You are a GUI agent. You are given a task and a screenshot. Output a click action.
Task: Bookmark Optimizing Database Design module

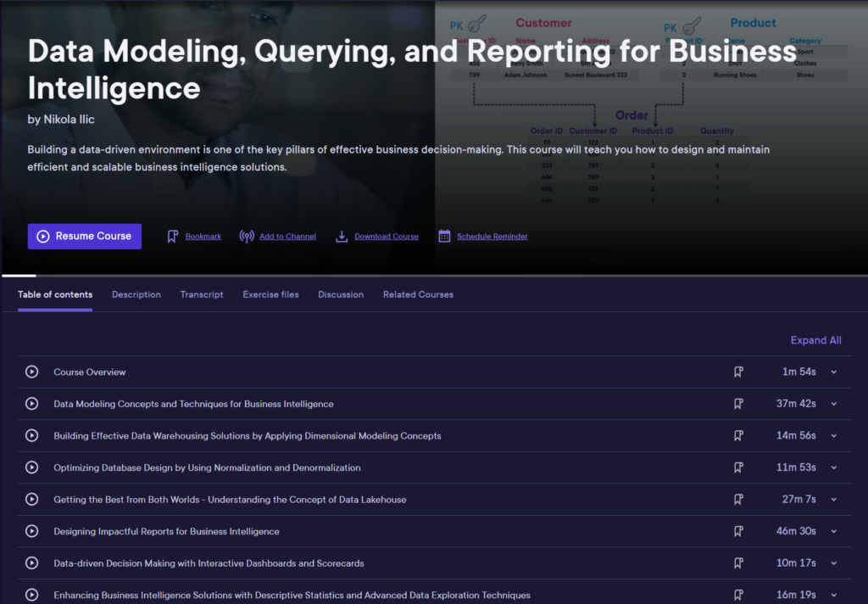(x=738, y=467)
